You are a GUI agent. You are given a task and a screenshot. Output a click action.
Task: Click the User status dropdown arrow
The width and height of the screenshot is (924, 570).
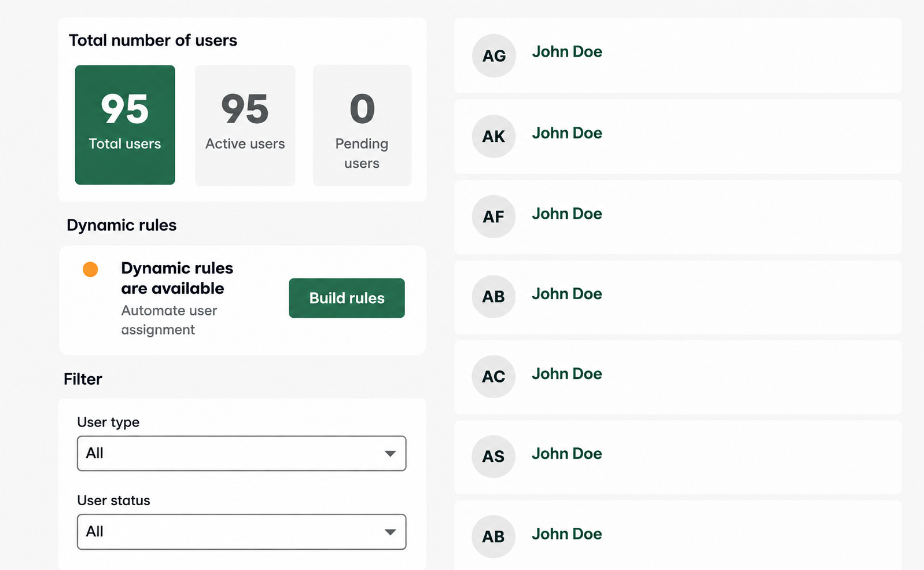tap(391, 532)
